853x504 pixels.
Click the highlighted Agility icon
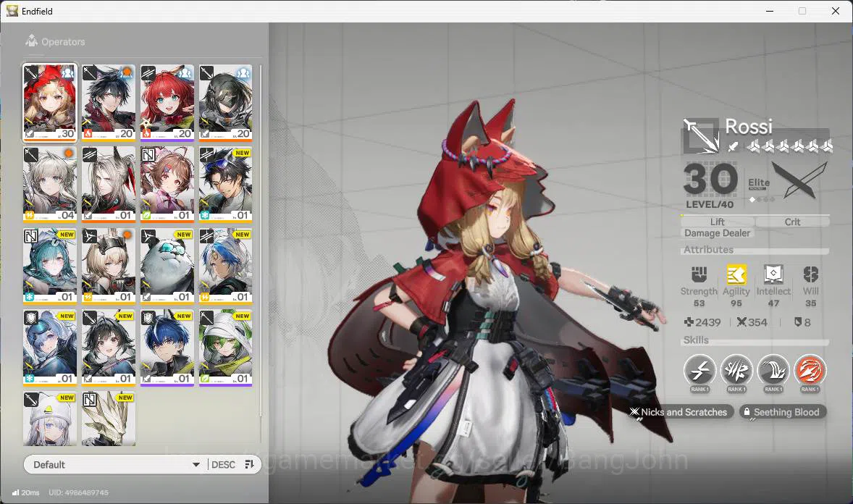(736, 274)
